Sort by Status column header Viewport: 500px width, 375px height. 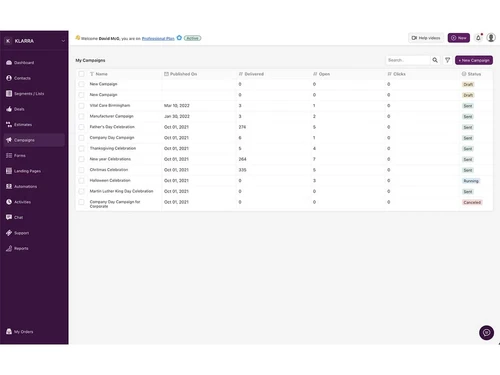pos(471,74)
